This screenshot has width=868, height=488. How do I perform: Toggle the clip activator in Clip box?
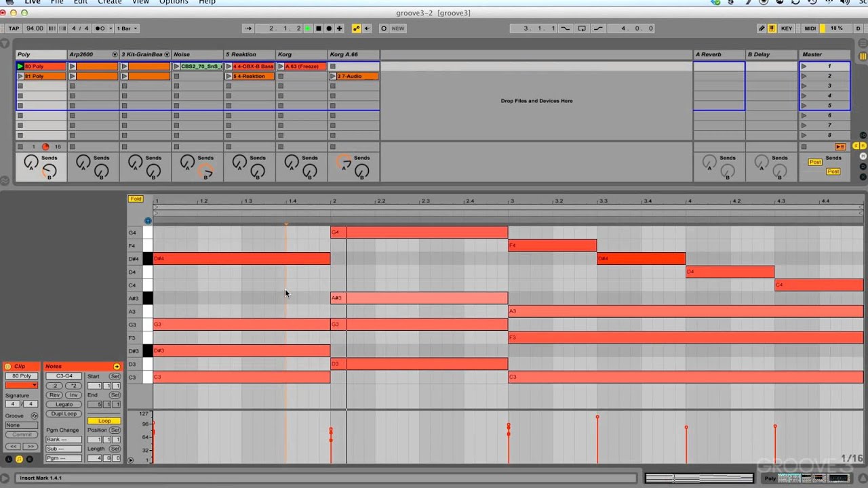8,366
